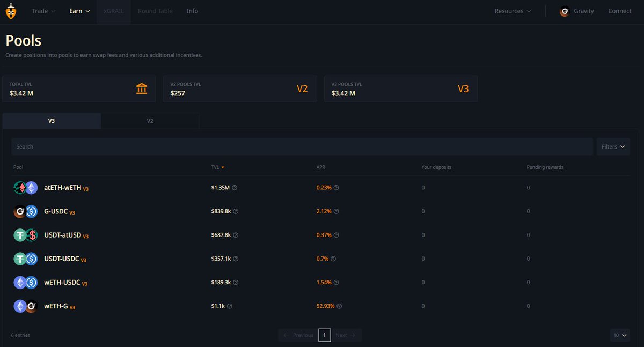Screen dimensions: 644x347
Task: Go to the Previous page
Action: click(x=298, y=335)
